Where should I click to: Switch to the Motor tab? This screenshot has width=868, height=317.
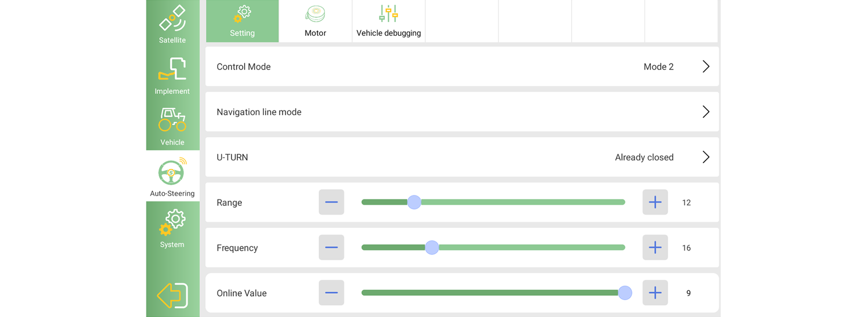point(315,21)
